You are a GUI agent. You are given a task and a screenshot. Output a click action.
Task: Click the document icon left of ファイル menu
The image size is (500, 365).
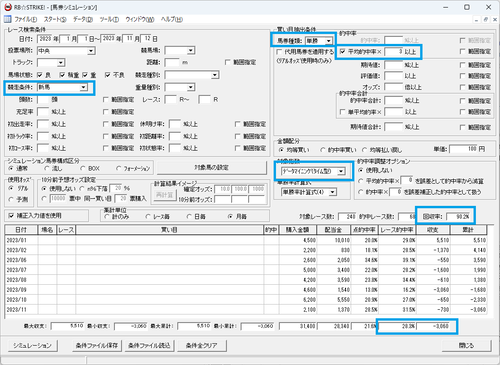[7, 19]
